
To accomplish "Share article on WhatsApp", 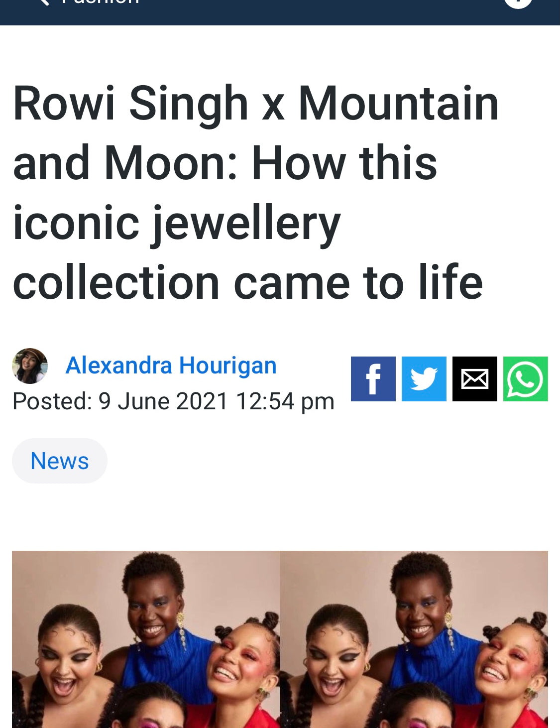I will [526, 379].
